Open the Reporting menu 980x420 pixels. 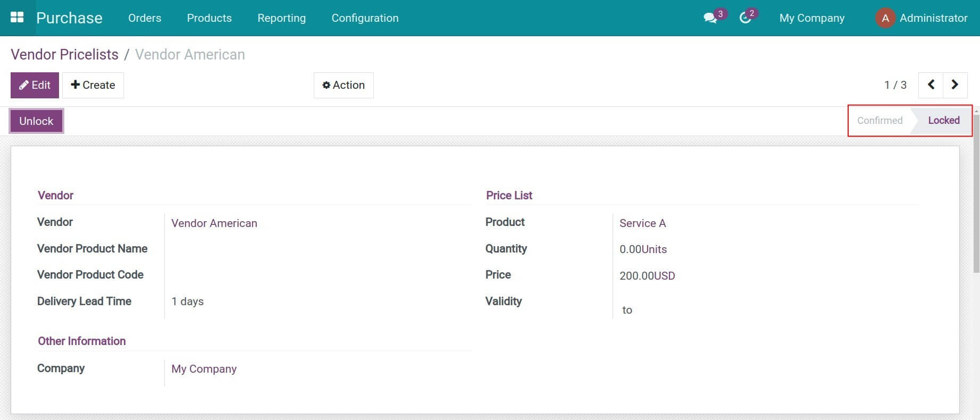[281, 18]
